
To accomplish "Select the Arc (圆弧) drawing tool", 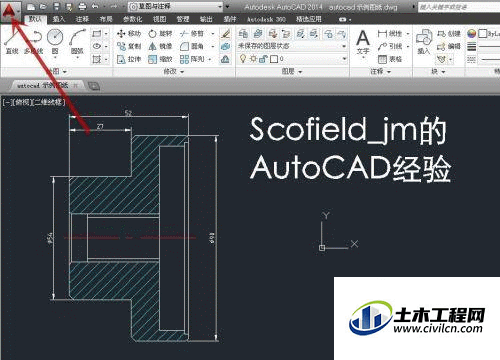I will (x=78, y=42).
